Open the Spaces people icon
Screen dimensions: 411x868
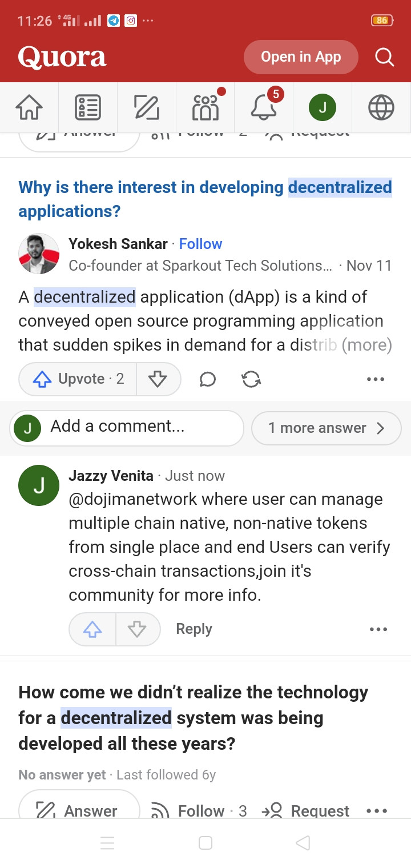tap(205, 107)
